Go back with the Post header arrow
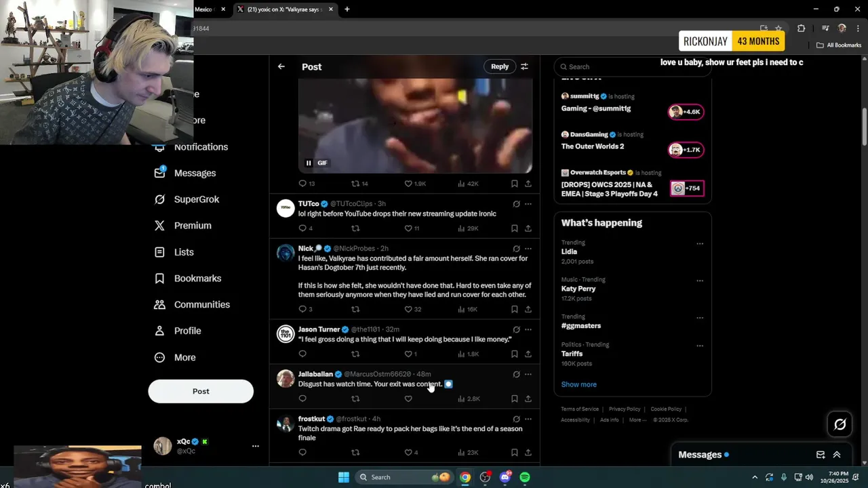 [281, 66]
